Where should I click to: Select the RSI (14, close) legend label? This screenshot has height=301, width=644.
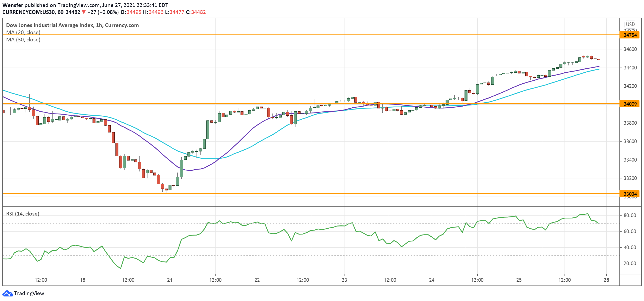pos(23,214)
